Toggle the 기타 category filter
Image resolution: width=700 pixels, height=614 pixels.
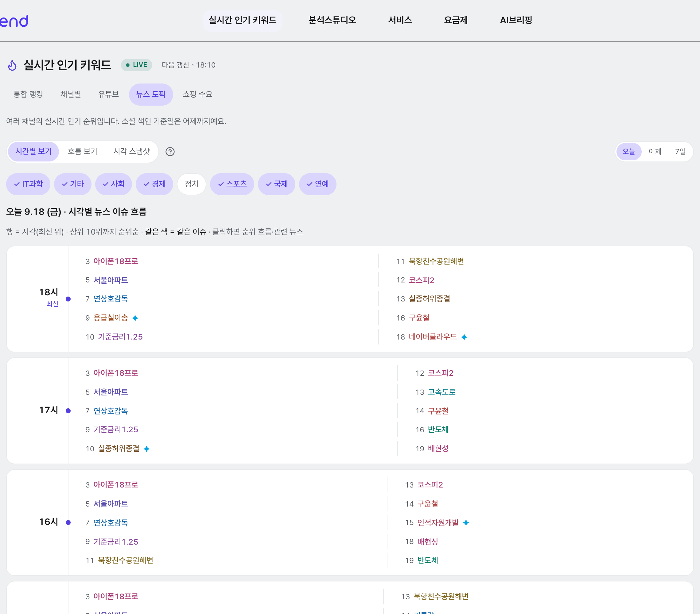[x=72, y=184]
